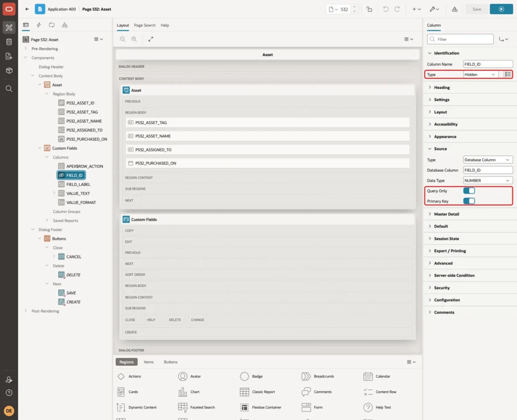Open the Oracle APEX home logo
Viewport: 517px width, 420px height.
pos(9,9)
